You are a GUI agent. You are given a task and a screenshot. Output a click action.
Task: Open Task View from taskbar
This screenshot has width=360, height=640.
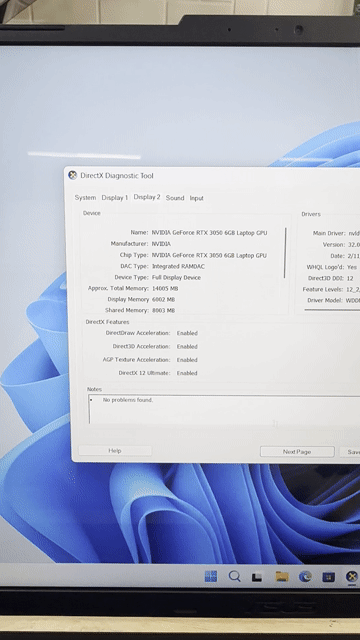[257, 577]
